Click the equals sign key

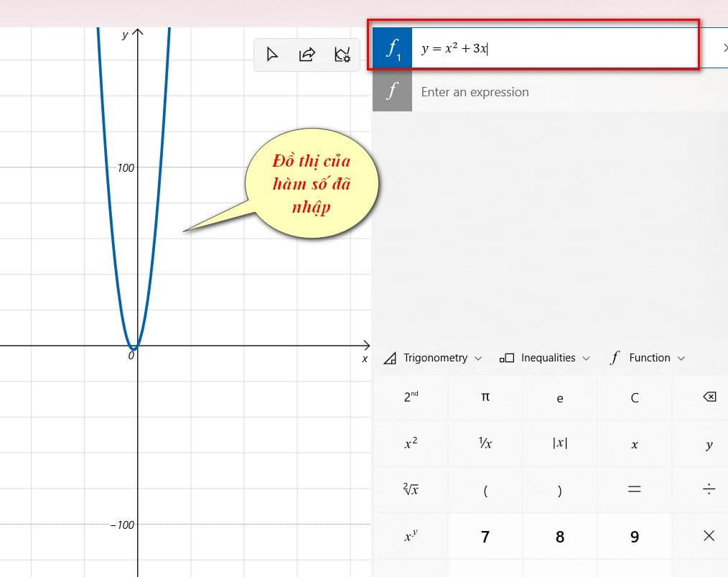pos(635,489)
